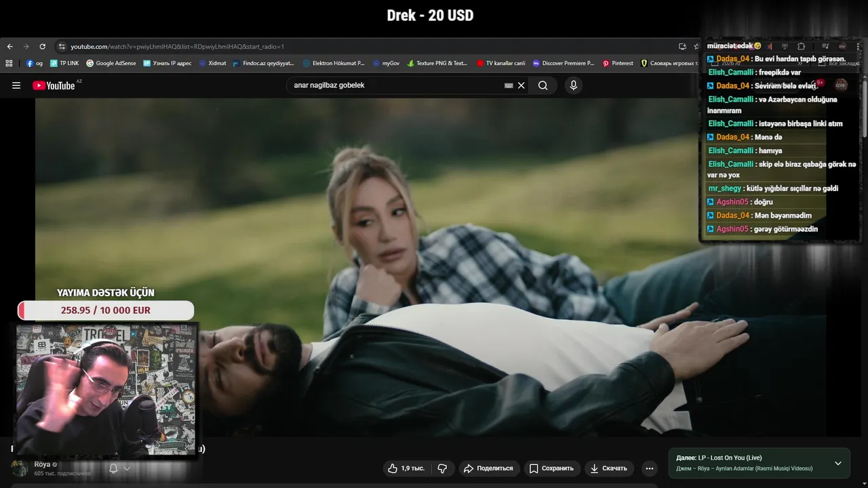This screenshot has width=868, height=488.
Task: Click Elish_Camalli message 'hamıya'
Action: [745, 150]
